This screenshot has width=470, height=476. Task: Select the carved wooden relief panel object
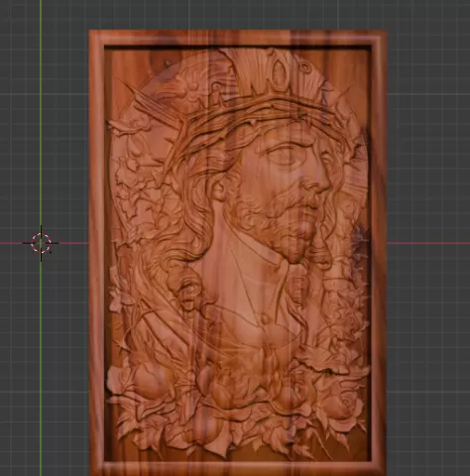pos(238,253)
